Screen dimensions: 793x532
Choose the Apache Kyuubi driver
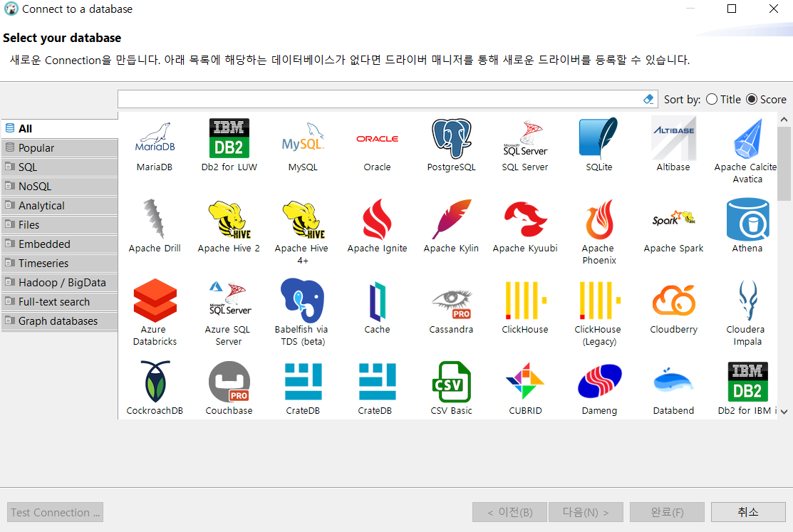pos(525,219)
